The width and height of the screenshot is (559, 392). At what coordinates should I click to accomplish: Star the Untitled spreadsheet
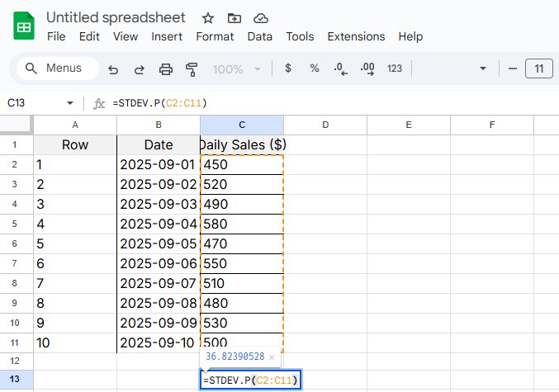point(208,18)
